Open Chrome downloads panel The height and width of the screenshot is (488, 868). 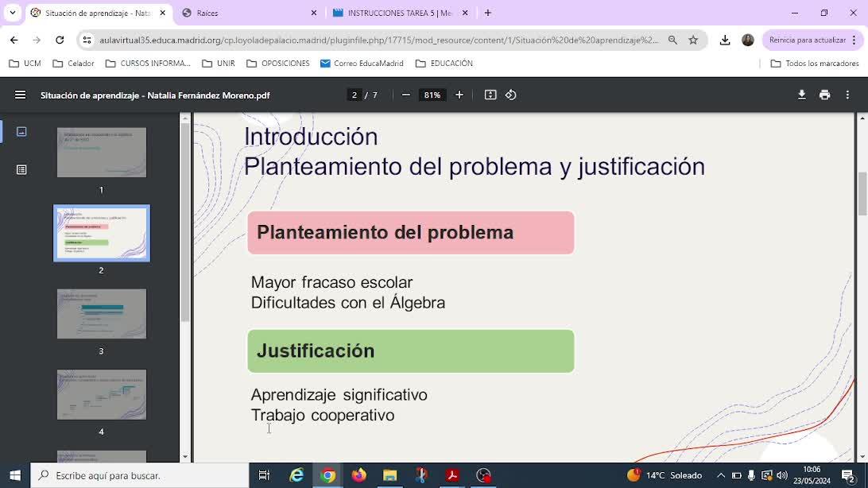725,40
